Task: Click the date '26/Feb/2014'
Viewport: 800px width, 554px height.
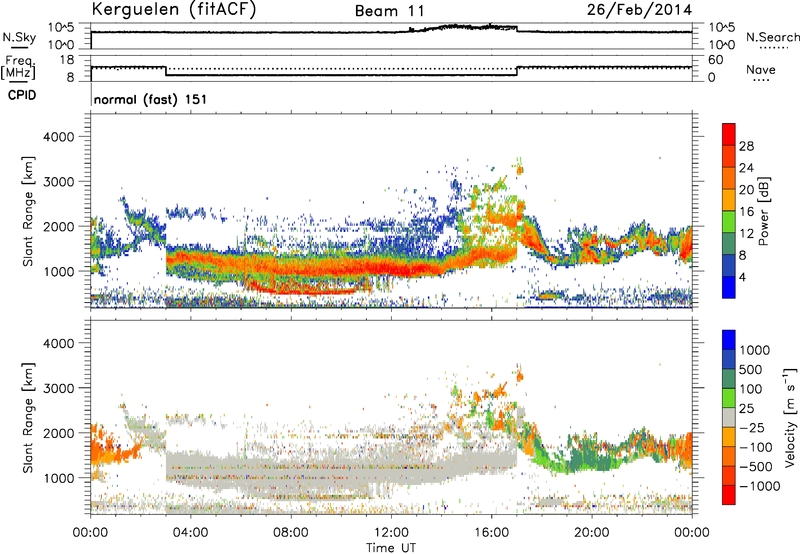Action: coord(639,10)
